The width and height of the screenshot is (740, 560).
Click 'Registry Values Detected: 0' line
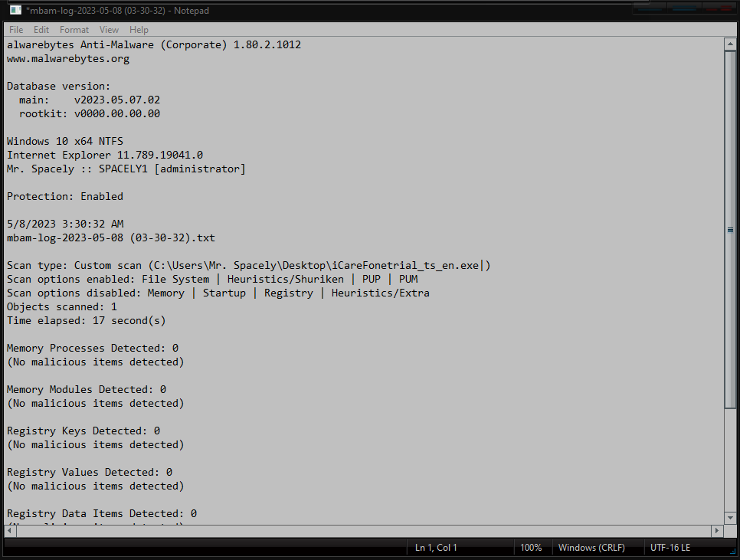[90, 472]
